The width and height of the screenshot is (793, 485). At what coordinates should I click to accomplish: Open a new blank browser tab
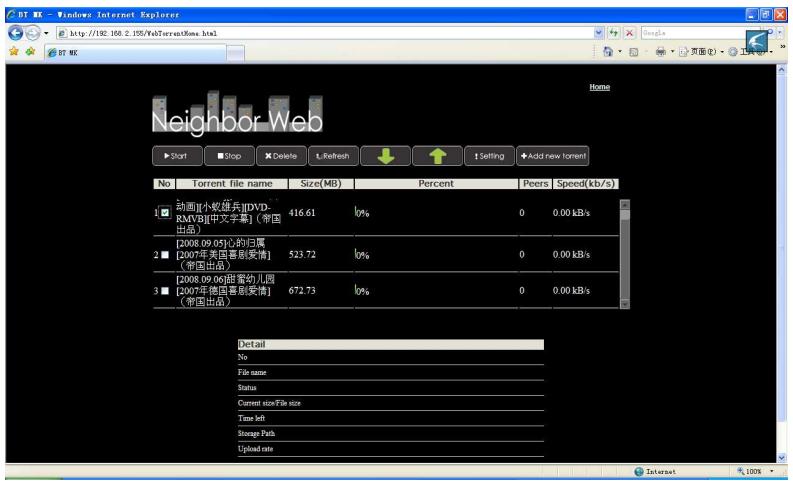coord(235,53)
